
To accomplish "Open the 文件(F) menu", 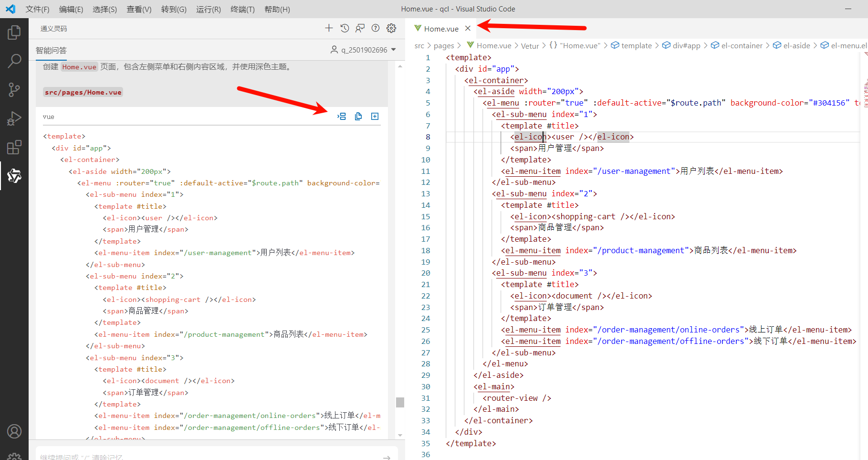I will coord(37,9).
